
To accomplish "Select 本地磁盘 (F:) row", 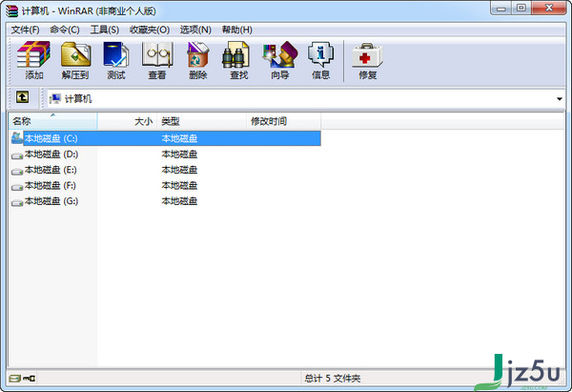I will (165, 185).
